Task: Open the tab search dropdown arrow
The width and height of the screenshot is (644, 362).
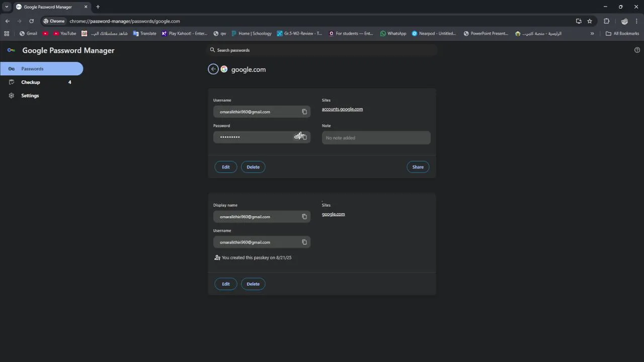Action: [7, 7]
